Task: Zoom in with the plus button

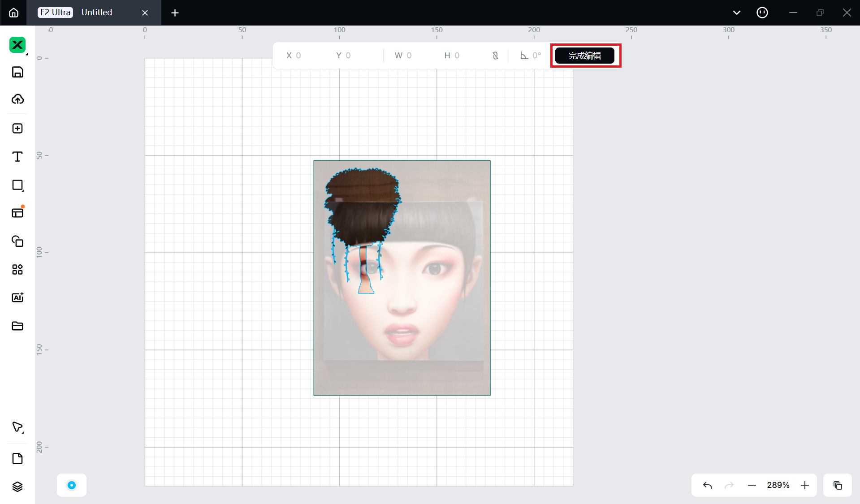Action: pos(805,485)
